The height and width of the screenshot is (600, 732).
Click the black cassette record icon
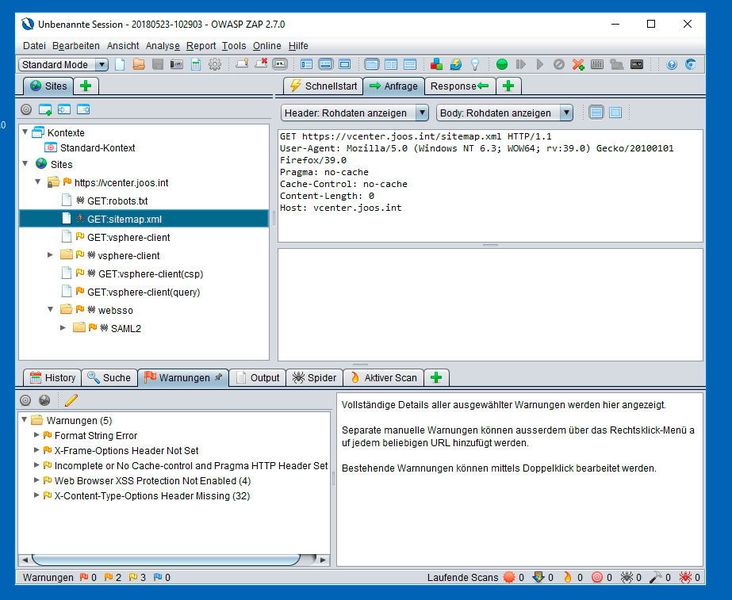click(x=637, y=64)
